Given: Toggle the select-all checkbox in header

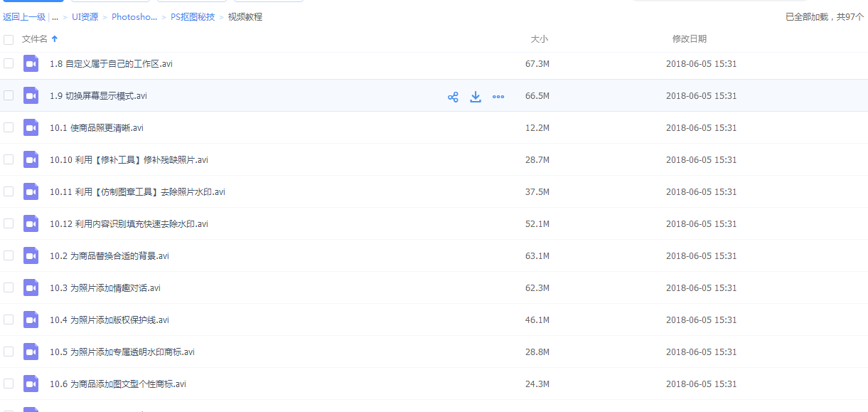Looking at the screenshot, I should coord(9,40).
